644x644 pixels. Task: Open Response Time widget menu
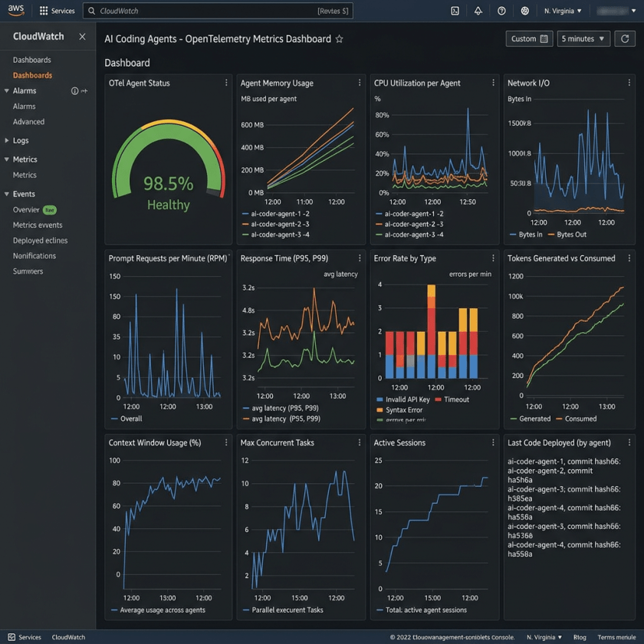point(360,258)
